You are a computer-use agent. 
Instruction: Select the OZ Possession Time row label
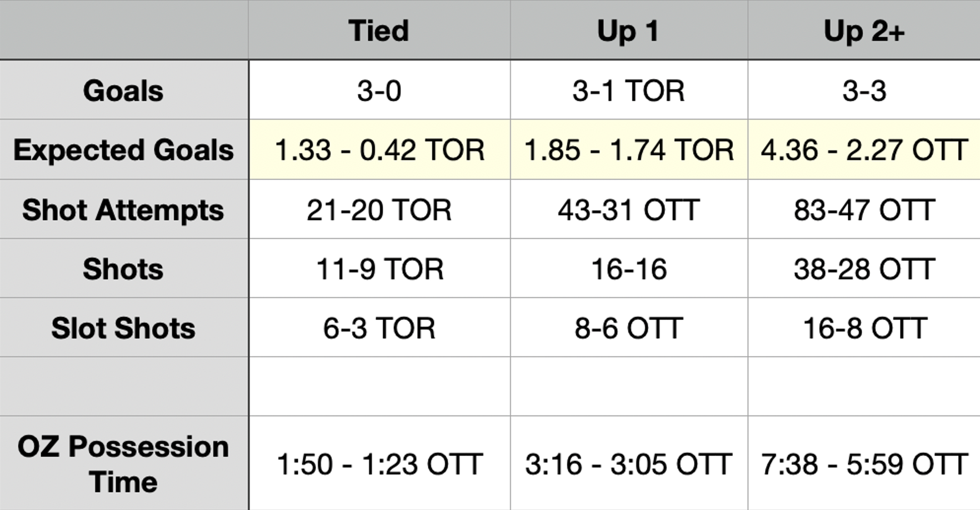pyautogui.click(x=123, y=463)
